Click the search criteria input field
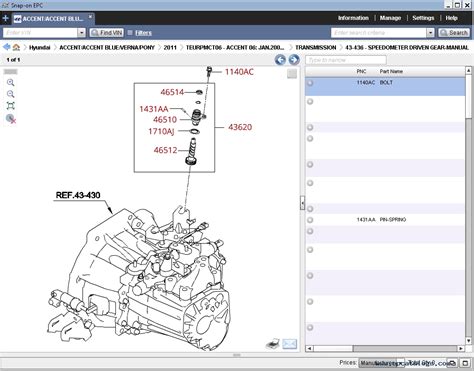The width and height of the screenshot is (474, 371). pos(379,33)
